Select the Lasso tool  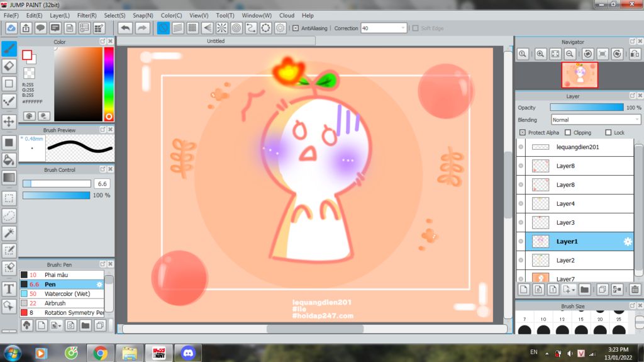pyautogui.click(x=9, y=215)
